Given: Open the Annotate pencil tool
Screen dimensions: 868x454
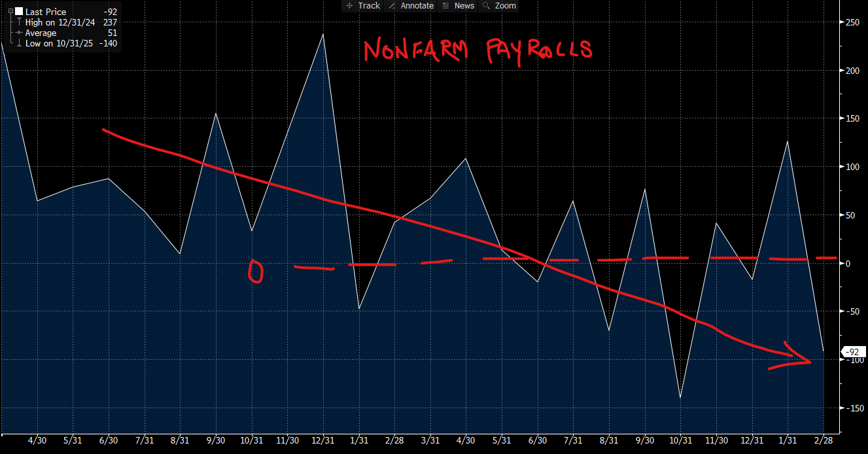Looking at the screenshot, I should [x=410, y=6].
